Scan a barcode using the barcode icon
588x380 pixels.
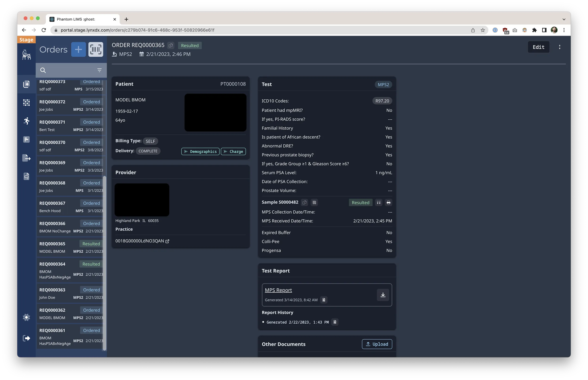click(x=96, y=49)
